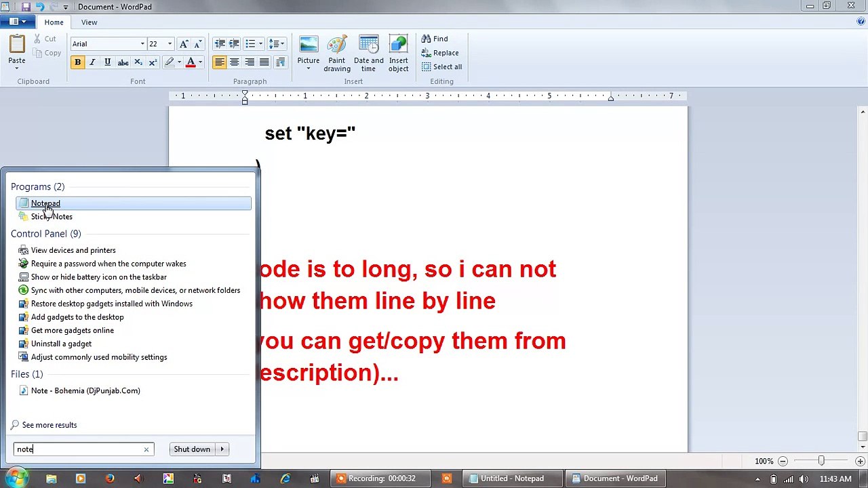Screen dimensions: 868x488
Task: Click the Shut down button
Action: tap(192, 449)
